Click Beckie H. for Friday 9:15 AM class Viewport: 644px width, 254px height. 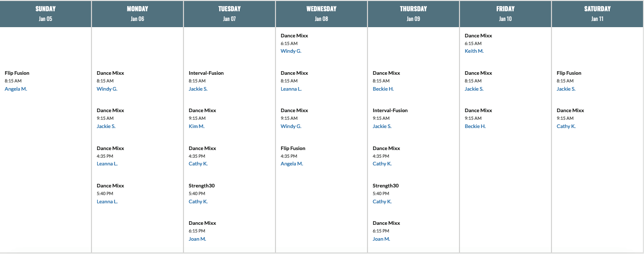pyautogui.click(x=475, y=126)
